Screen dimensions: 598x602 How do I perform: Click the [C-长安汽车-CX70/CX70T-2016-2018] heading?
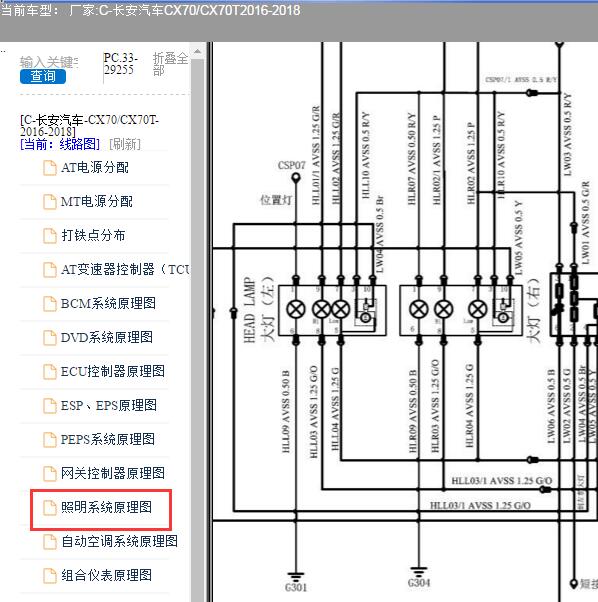click(x=89, y=126)
